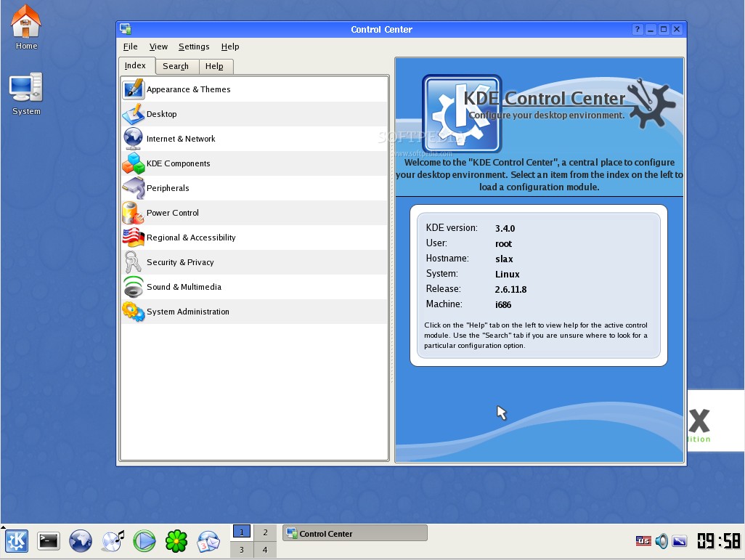Open the View menu
This screenshot has width=745, height=560.
coord(158,46)
